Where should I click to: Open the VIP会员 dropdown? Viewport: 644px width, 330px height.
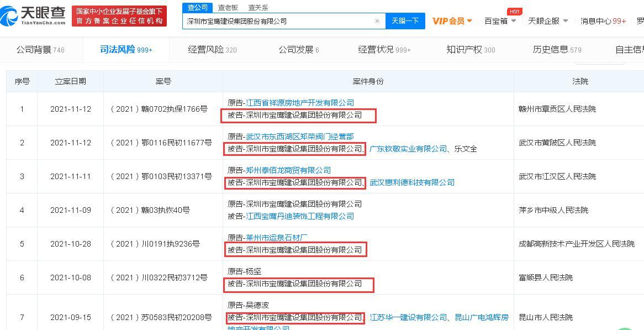click(x=452, y=21)
